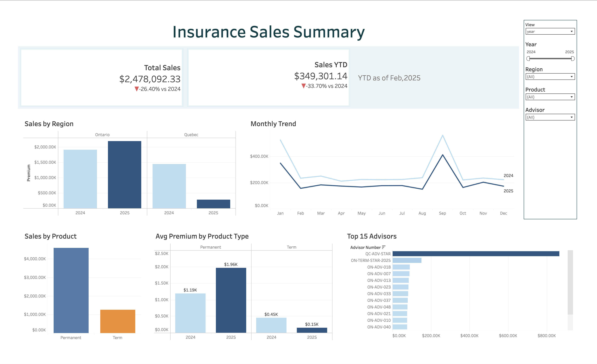Click the Total Sales KPI card
This screenshot has height=364, width=597.
coord(102,78)
